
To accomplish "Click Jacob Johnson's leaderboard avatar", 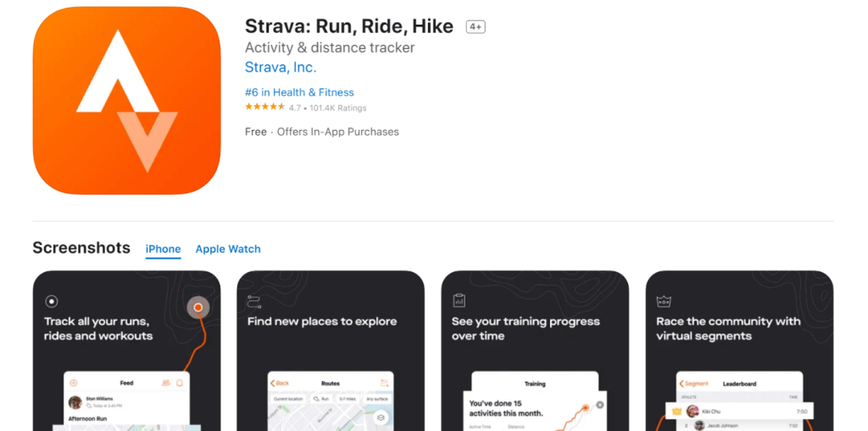I will pos(698,425).
